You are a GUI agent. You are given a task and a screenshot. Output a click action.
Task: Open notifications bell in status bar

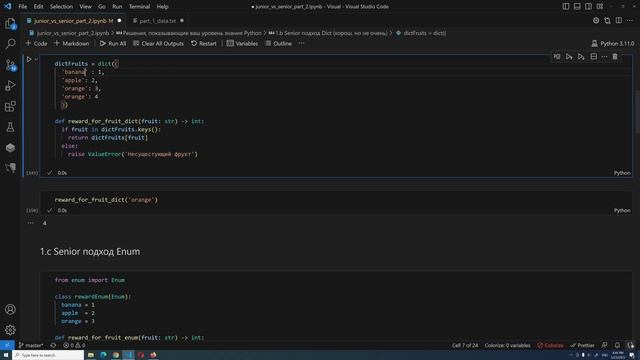tap(617, 345)
